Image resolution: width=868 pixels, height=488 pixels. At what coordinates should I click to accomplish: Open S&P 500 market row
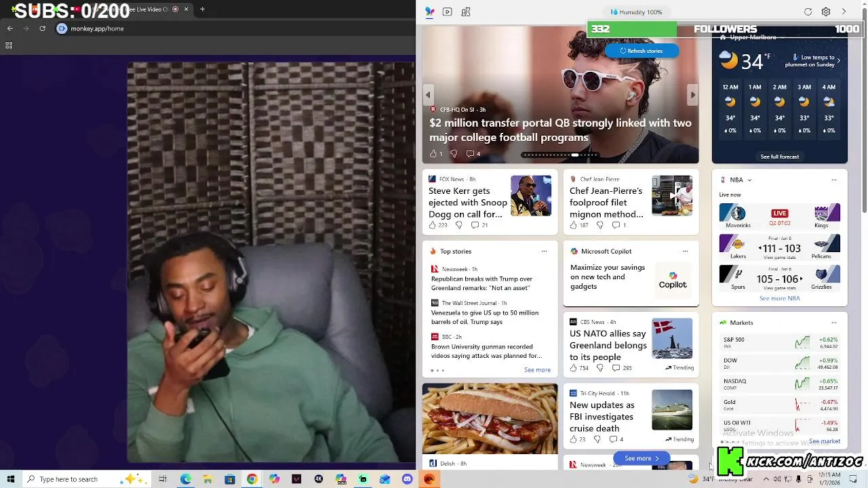[779, 342]
